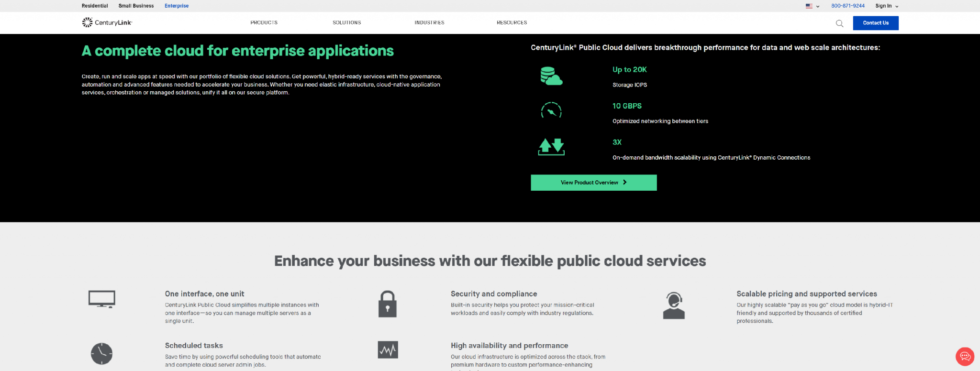This screenshot has width=980, height=371.
Task: Call the 800-871-9244 phone link
Action: coord(848,6)
